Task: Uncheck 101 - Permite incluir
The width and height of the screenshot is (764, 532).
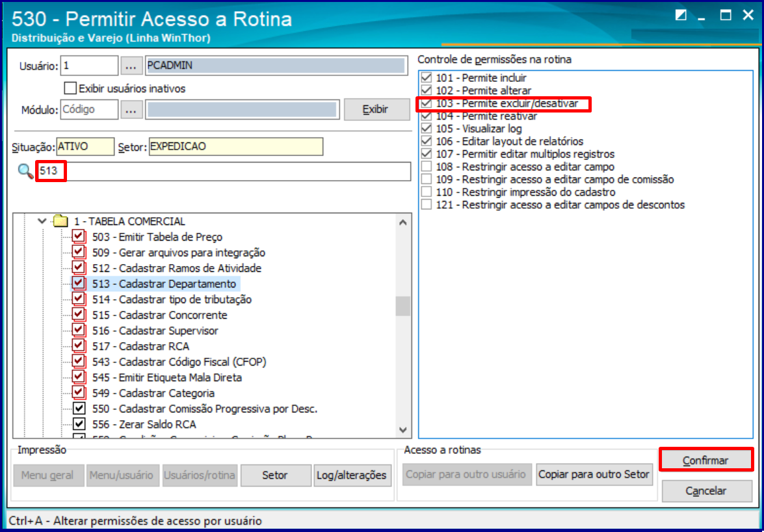Action: click(427, 78)
